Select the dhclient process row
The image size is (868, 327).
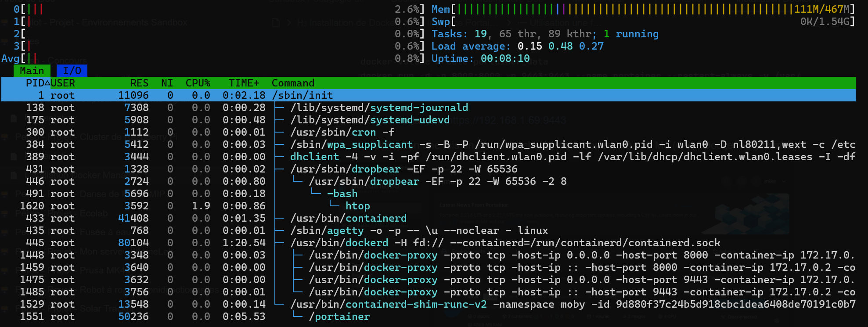tap(429, 157)
